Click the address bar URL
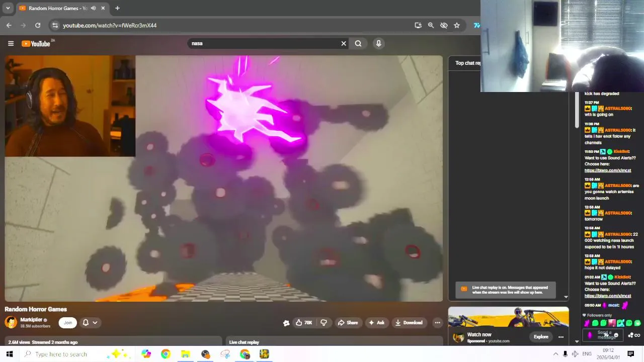Viewport: 644px width, 362px height. tap(110, 25)
